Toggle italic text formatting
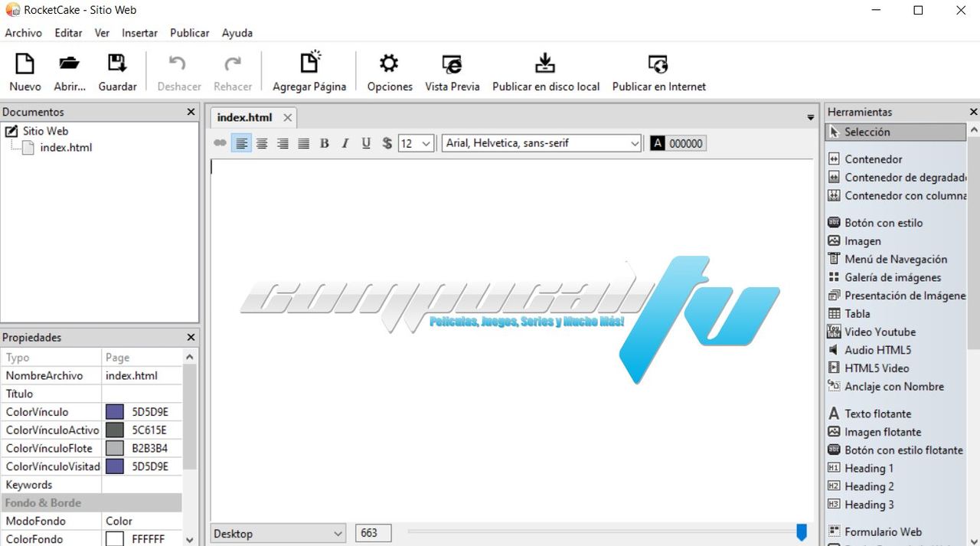 pos(345,143)
